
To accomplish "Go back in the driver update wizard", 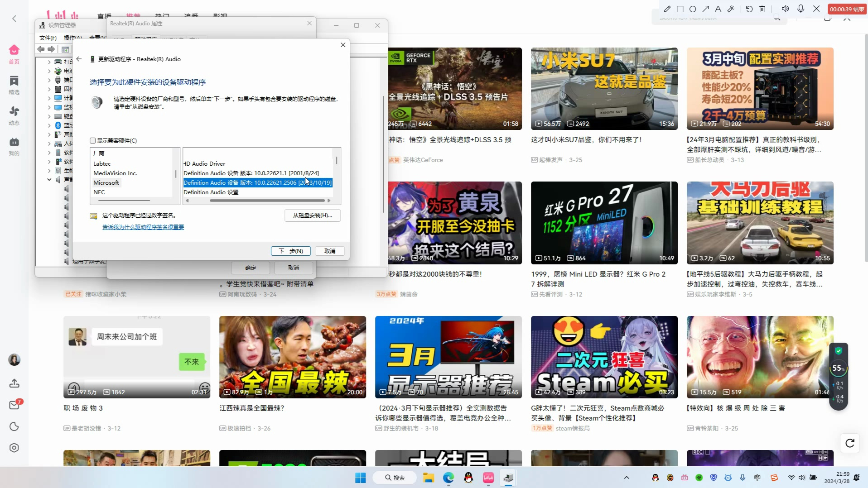I will [79, 59].
